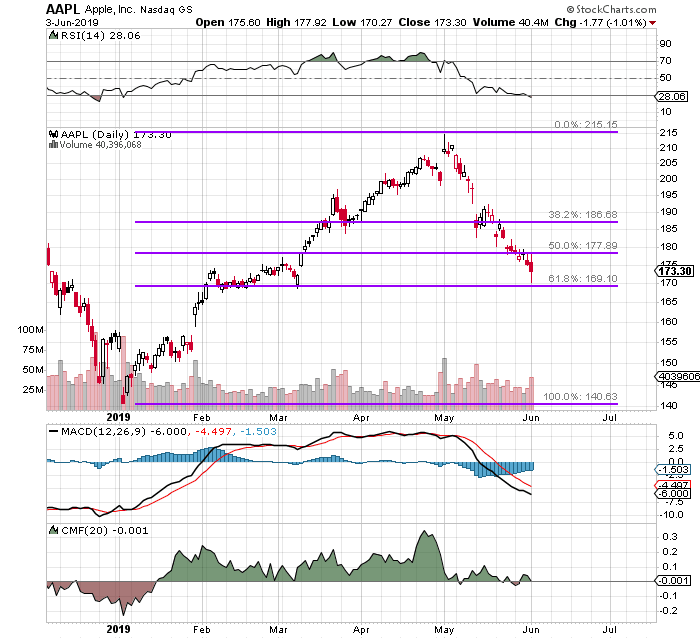The width and height of the screenshot is (700, 639).
Task: Click the AAPL ticker symbol title
Action: [63, 8]
